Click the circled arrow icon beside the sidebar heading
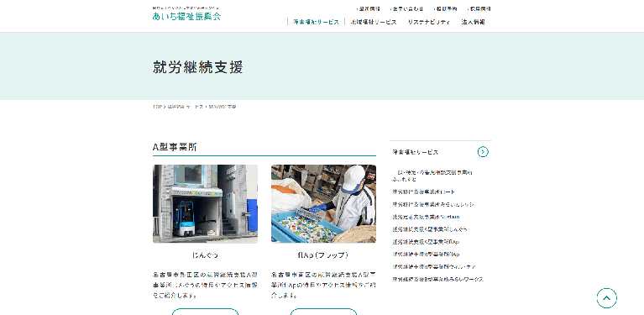 (483, 152)
